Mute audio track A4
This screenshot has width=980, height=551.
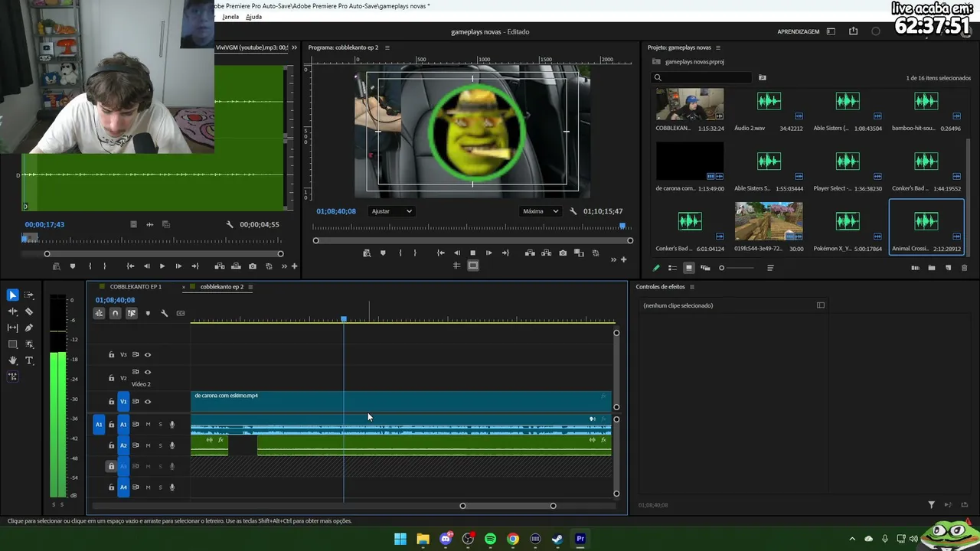(x=148, y=487)
